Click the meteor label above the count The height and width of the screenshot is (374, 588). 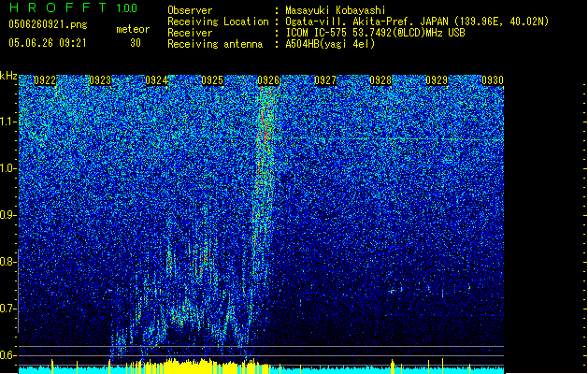[133, 29]
